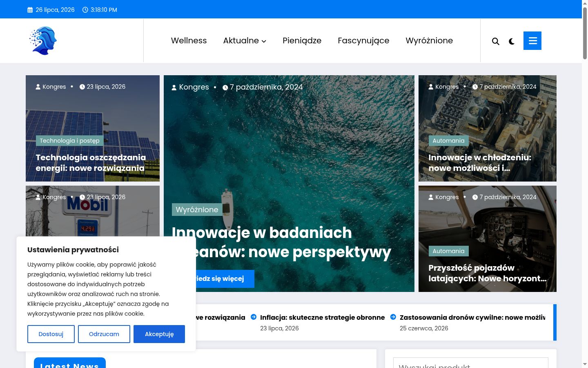Click the Dostosuj cookie button
The width and height of the screenshot is (588, 368).
(x=51, y=334)
